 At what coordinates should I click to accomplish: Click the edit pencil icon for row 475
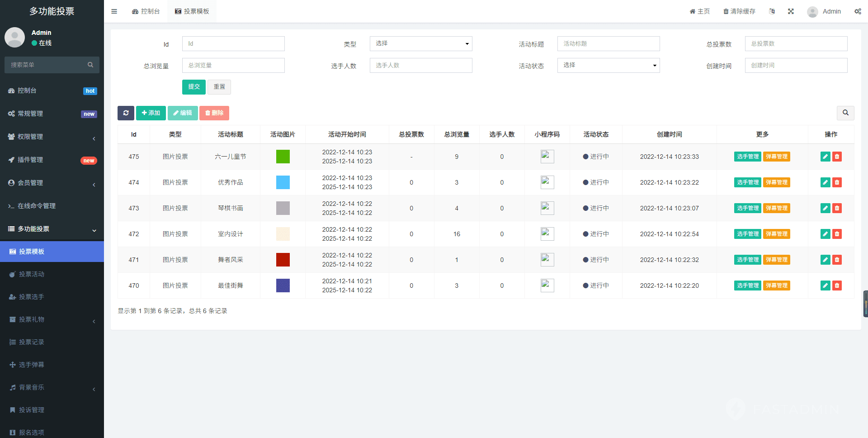pos(825,157)
